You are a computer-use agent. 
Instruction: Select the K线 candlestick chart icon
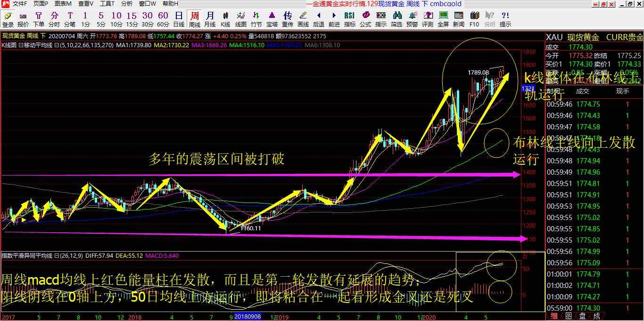[225, 19]
